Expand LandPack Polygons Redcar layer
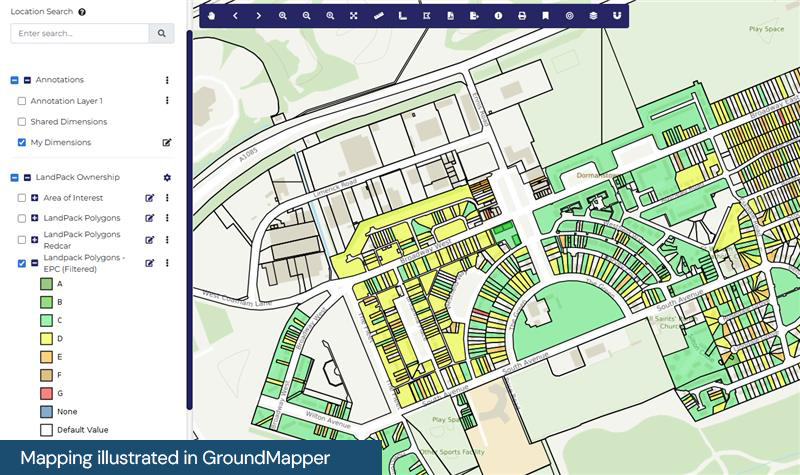800x475 pixels. tap(35, 240)
